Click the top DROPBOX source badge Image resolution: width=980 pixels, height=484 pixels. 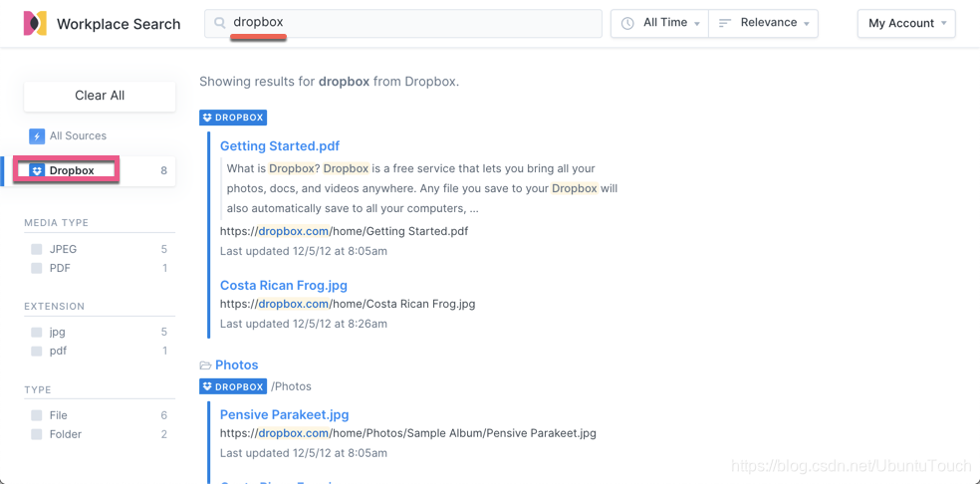click(233, 117)
